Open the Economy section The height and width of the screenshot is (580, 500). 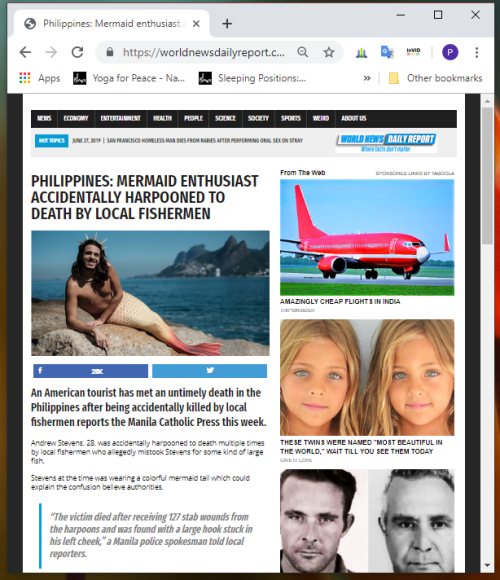tap(76, 118)
